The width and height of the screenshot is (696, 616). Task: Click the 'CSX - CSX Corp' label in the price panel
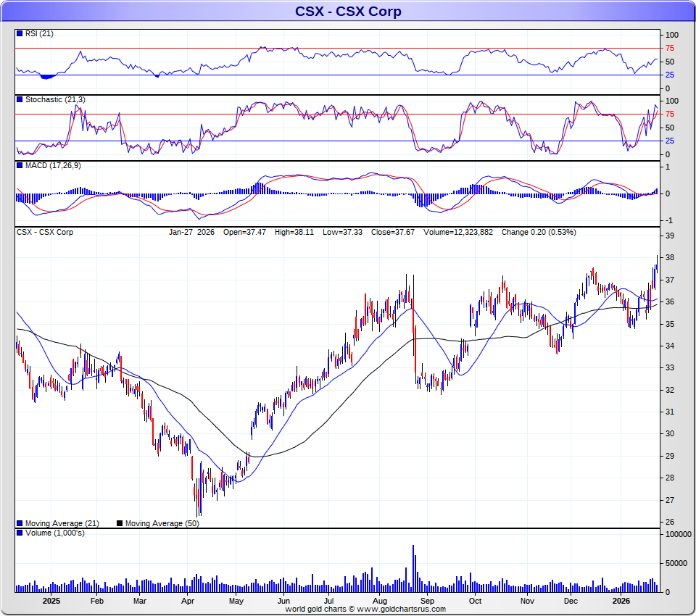coord(45,232)
